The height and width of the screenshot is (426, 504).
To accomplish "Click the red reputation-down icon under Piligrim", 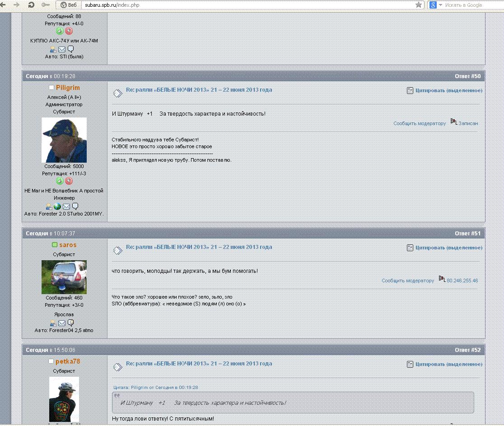I will [69, 181].
